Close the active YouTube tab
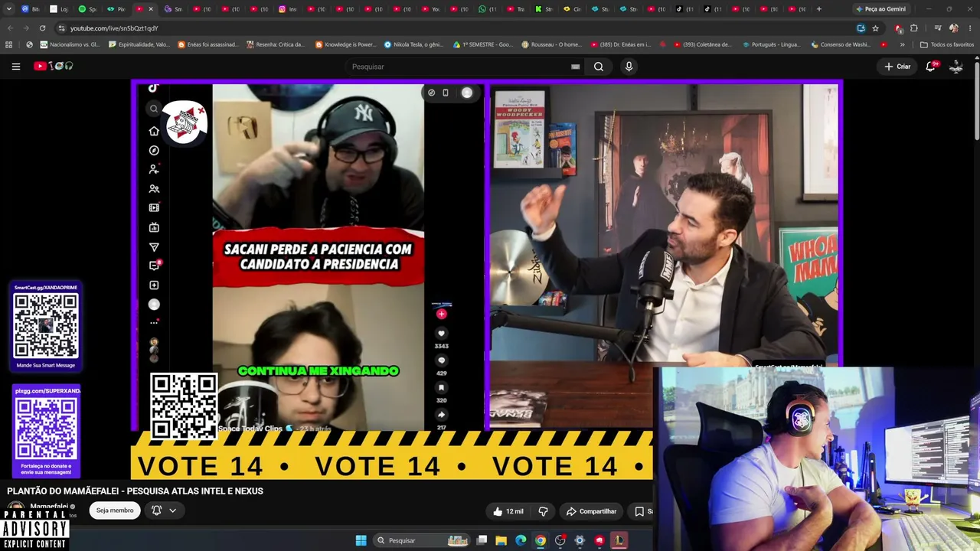The image size is (980, 551). tap(150, 9)
